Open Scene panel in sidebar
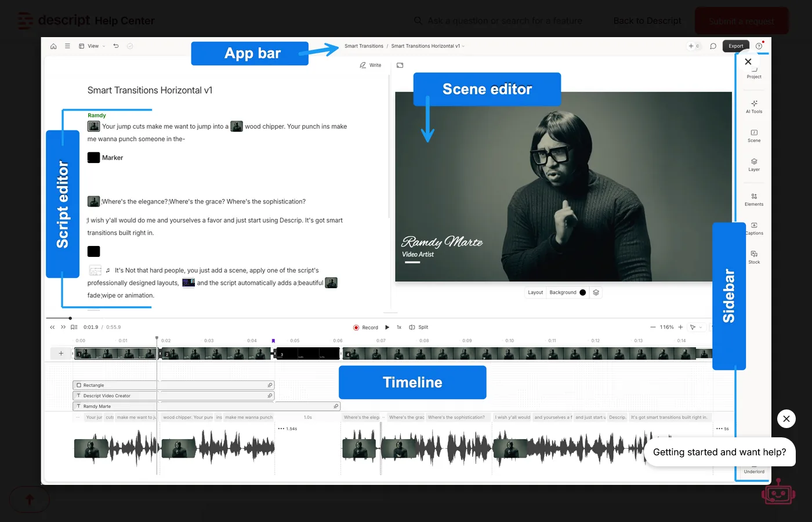812x522 pixels. click(x=754, y=136)
